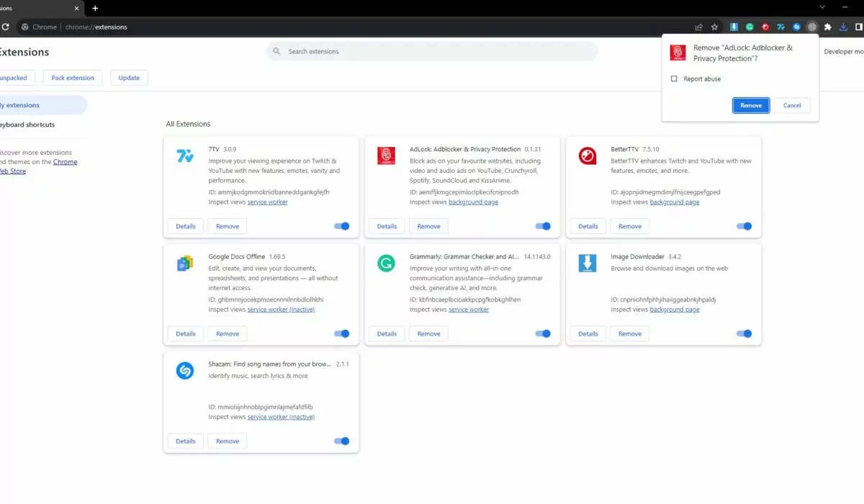Remove the Grammarly extension
Screen dimensions: 864x504
click(428, 333)
